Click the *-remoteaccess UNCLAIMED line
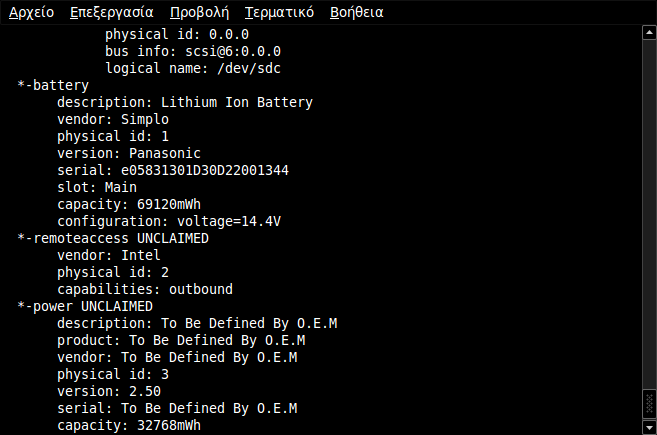657x435 pixels. point(113,238)
